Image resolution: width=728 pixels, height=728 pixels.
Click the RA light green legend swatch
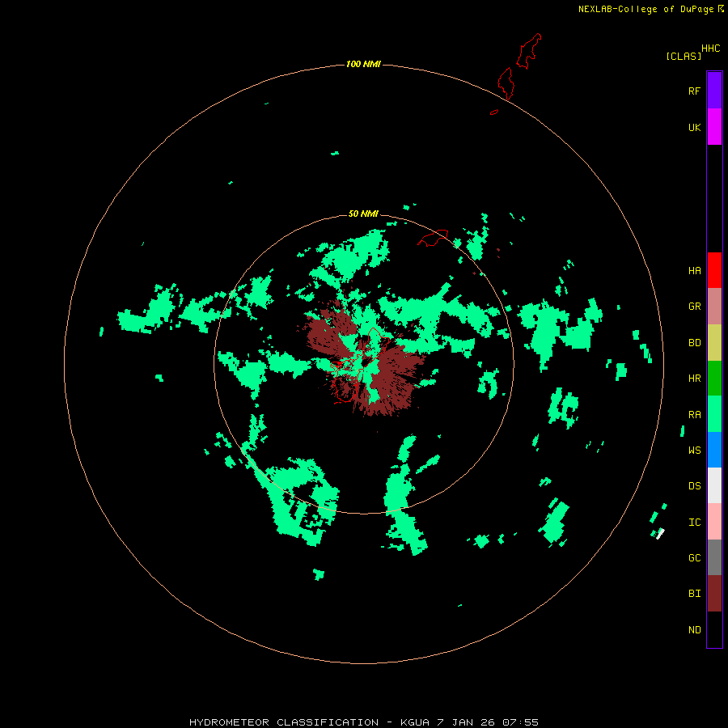click(x=714, y=414)
